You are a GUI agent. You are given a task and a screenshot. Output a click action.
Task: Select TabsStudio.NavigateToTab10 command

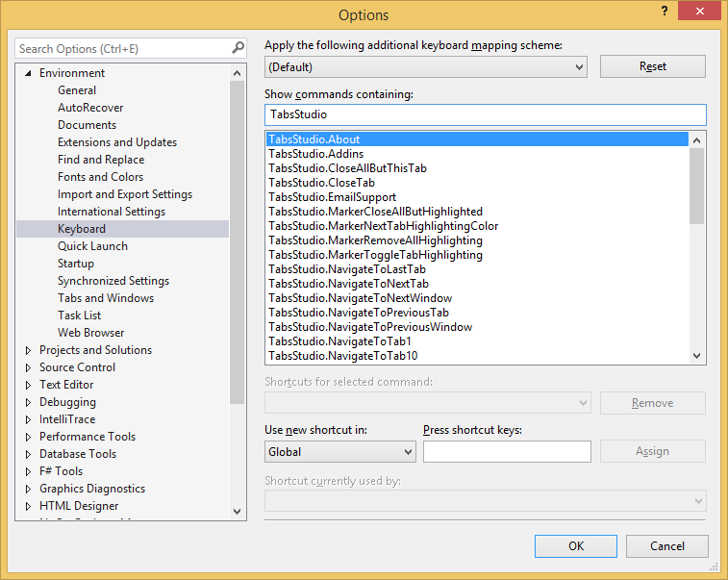(477, 355)
